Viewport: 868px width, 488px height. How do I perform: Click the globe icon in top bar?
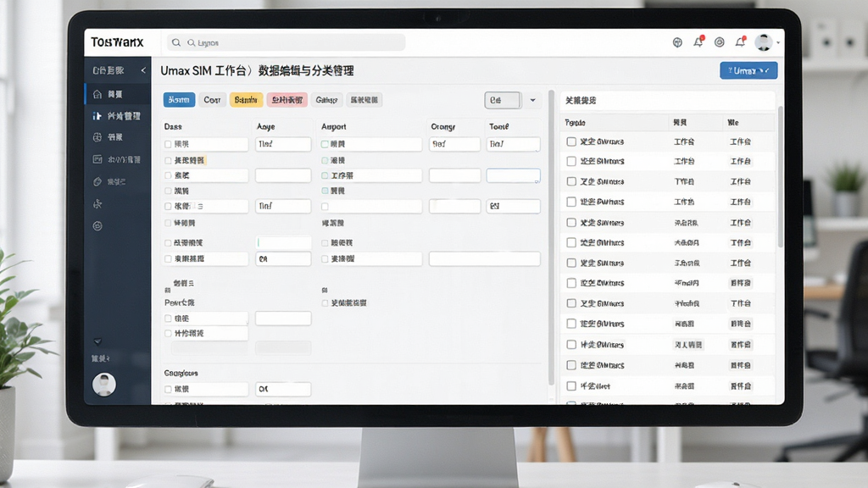coord(677,42)
